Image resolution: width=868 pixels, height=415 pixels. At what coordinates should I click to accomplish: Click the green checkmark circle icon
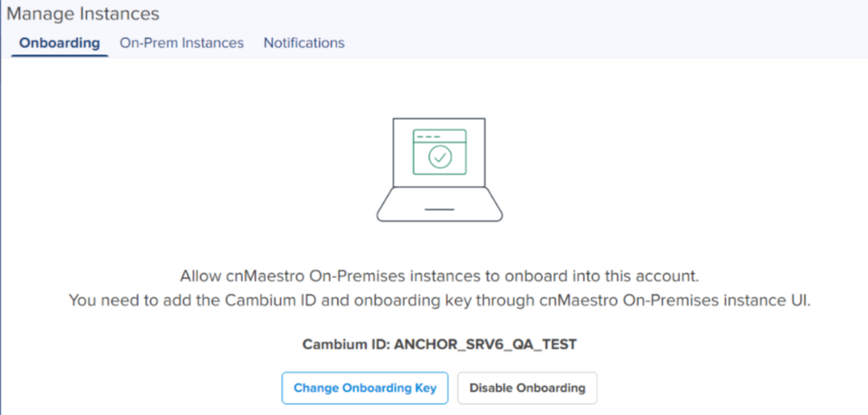click(440, 157)
